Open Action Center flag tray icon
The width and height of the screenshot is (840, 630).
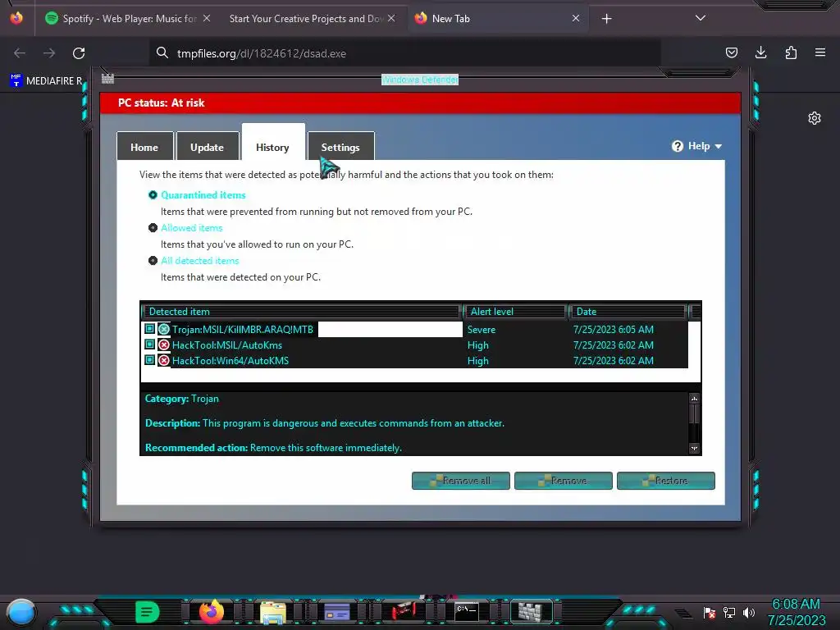[710, 612]
